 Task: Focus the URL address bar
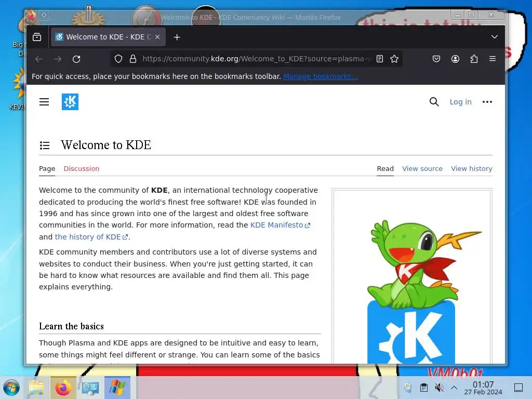point(256,59)
